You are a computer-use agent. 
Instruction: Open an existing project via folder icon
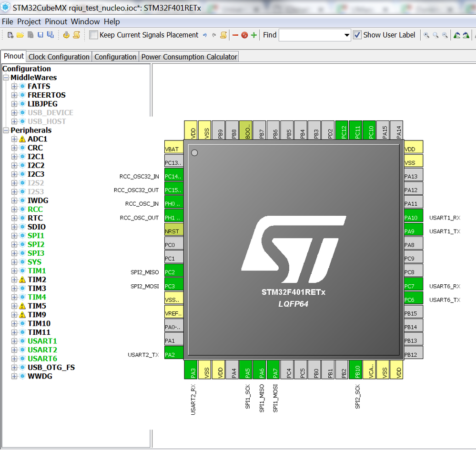(x=20, y=35)
